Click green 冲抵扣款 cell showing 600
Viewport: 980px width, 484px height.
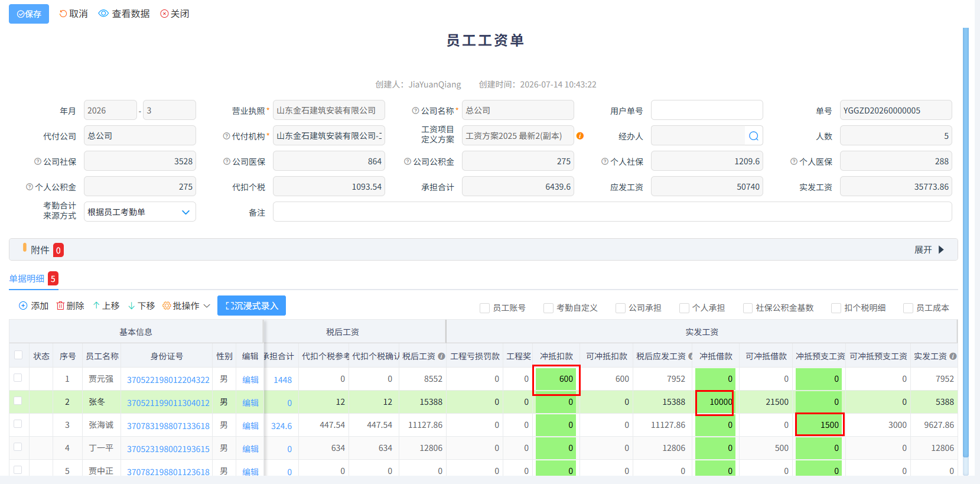pyautogui.click(x=556, y=379)
